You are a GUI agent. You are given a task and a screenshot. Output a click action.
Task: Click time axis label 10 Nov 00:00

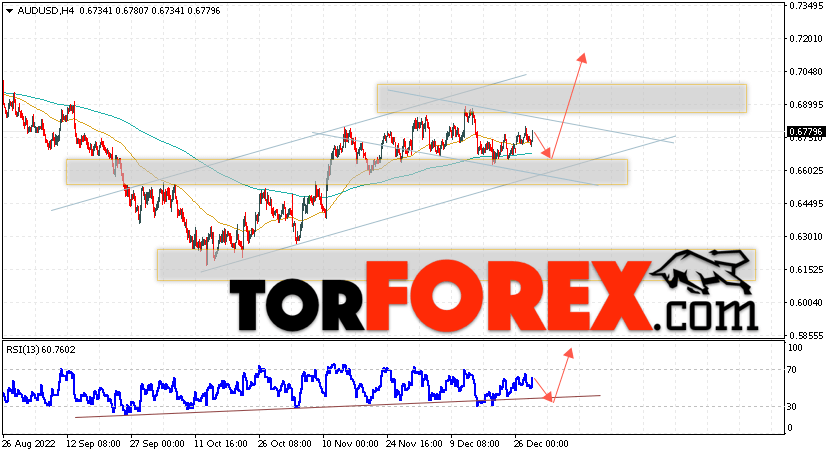(350, 443)
